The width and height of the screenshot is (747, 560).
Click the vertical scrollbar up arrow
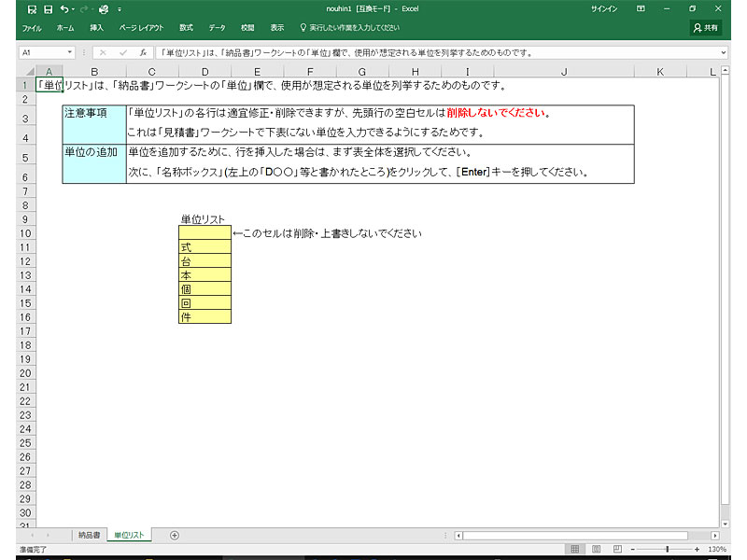tap(726, 71)
